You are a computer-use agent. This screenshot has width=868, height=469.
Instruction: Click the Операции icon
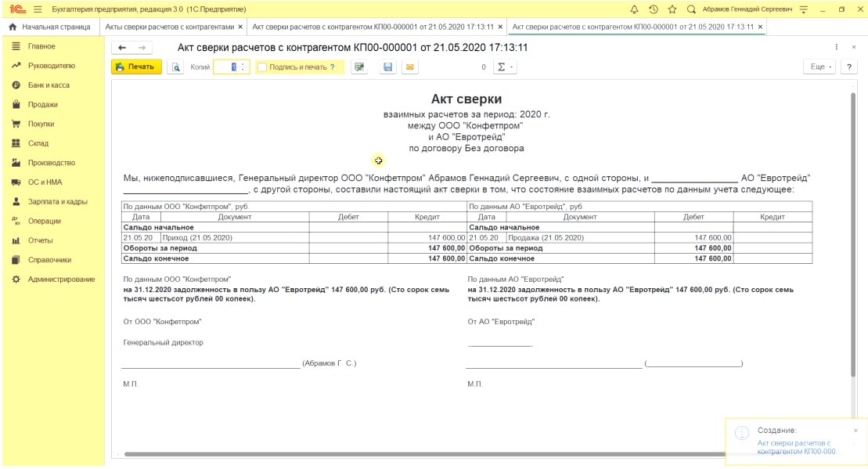coord(16,221)
